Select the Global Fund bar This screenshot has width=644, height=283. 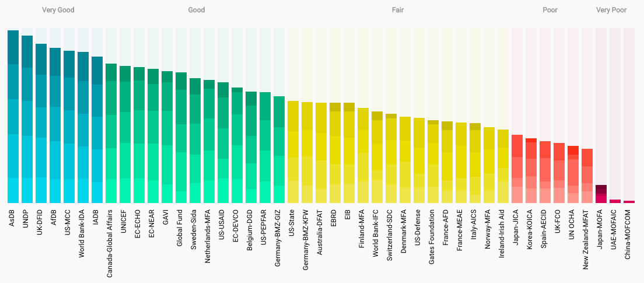181,138
